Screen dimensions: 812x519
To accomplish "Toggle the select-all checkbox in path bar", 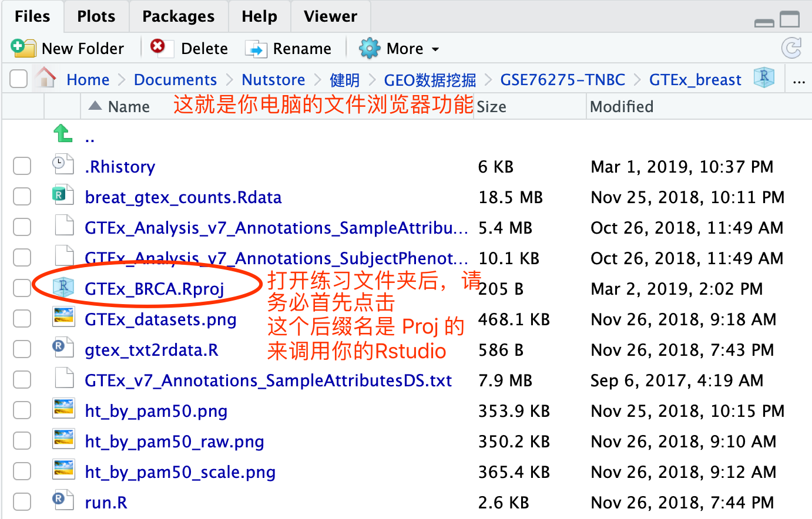I will 19,79.
